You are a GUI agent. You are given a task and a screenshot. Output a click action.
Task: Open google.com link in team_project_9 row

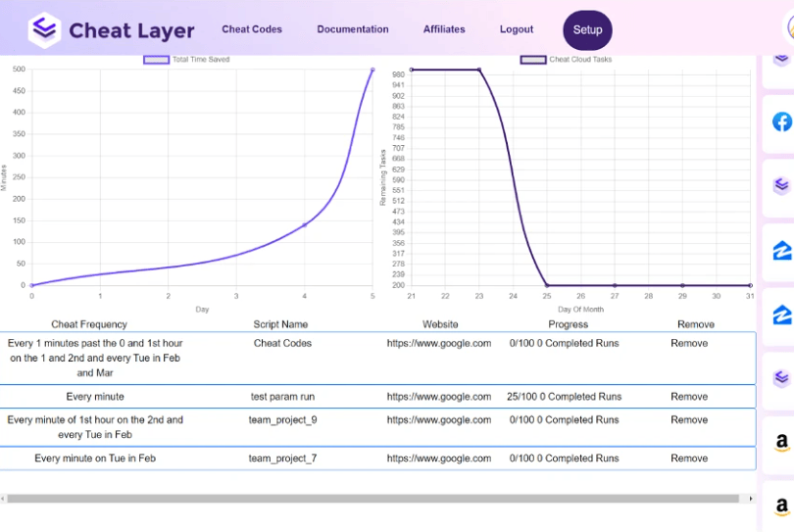[x=439, y=419]
